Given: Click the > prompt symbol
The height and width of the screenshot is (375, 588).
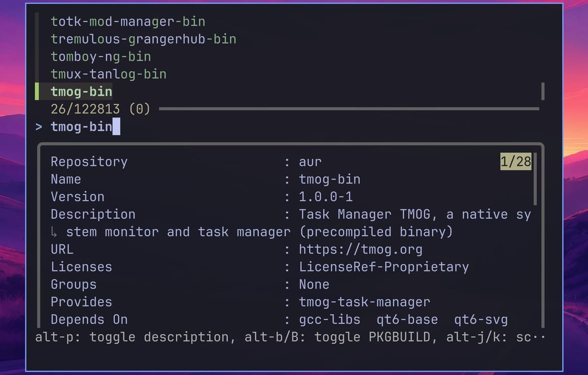Looking at the screenshot, I should (x=39, y=127).
